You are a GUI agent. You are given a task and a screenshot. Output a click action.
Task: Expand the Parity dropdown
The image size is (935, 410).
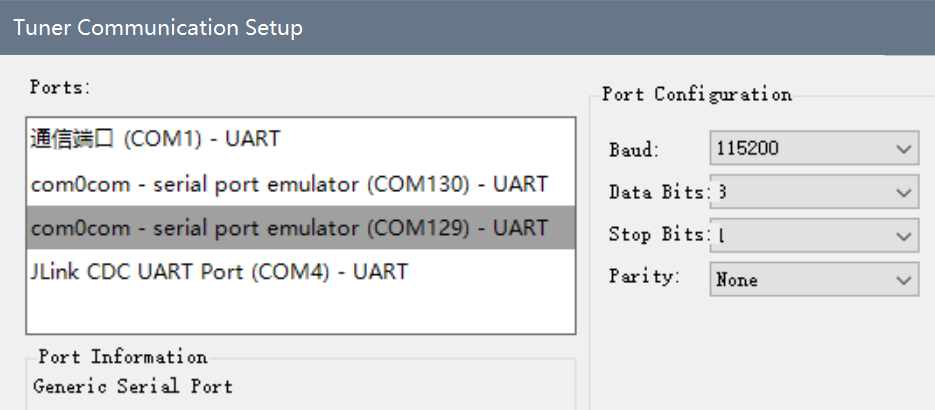click(814, 279)
